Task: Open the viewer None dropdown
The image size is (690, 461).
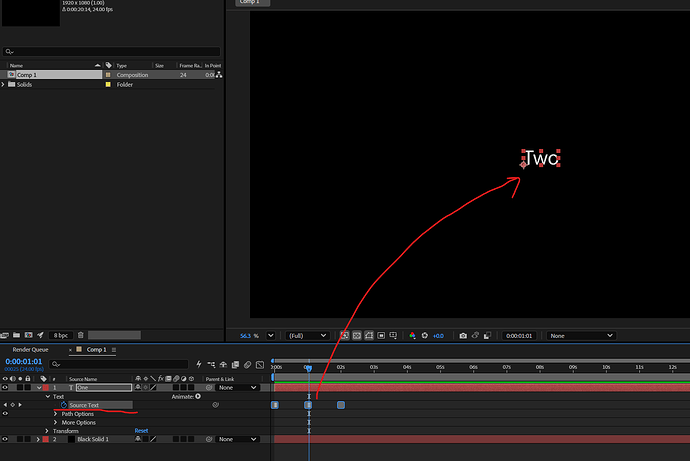Action: coord(581,336)
